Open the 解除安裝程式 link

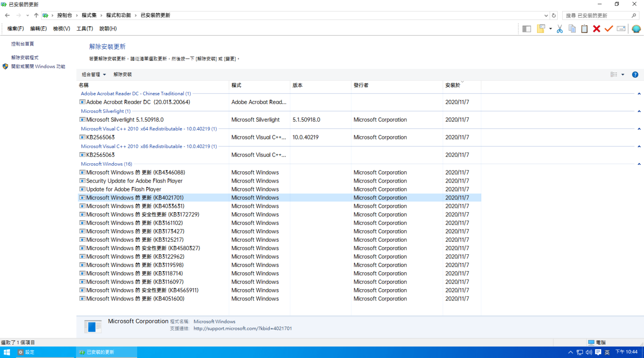click(25, 57)
